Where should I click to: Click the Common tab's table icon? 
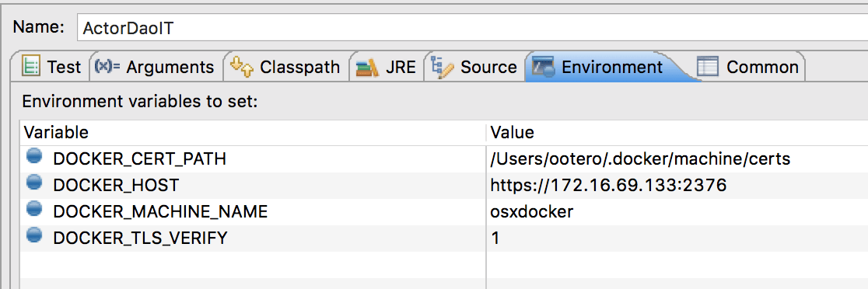pyautogui.click(x=707, y=67)
